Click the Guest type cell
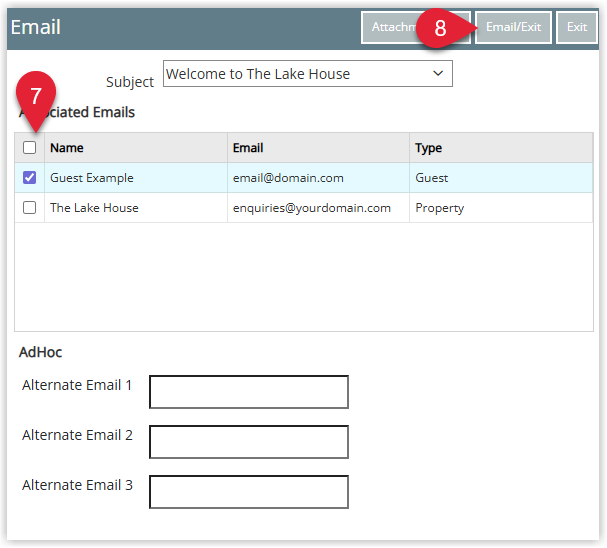 coord(501,178)
